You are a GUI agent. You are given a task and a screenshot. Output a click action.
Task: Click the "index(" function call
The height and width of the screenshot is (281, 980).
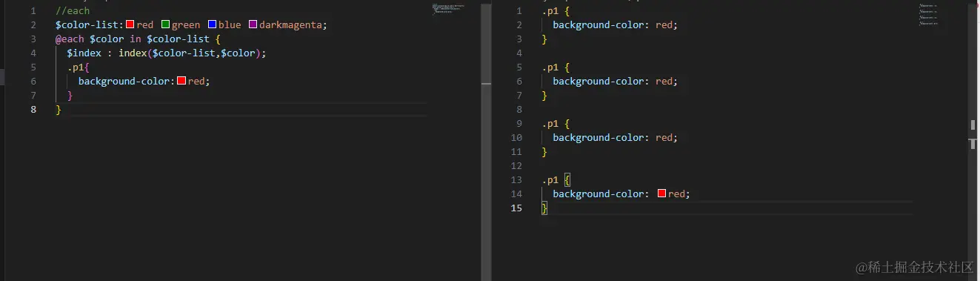135,53
